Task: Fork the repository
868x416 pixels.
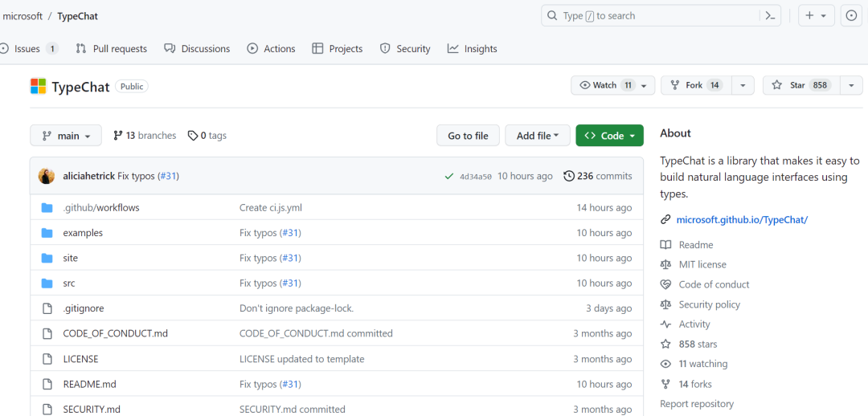Action: pos(696,85)
